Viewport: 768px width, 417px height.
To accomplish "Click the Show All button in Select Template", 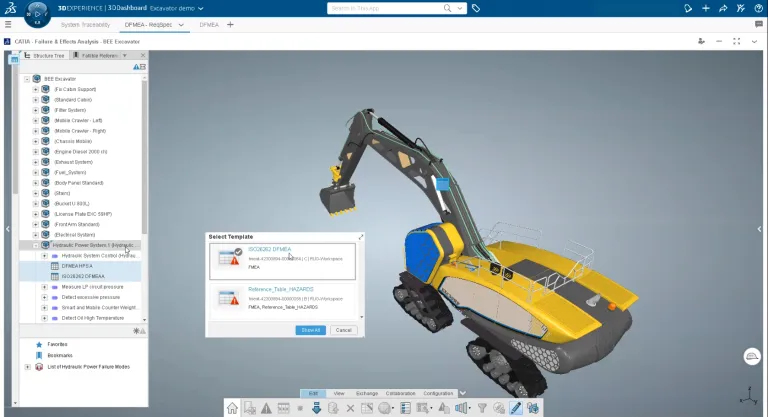I will point(311,330).
